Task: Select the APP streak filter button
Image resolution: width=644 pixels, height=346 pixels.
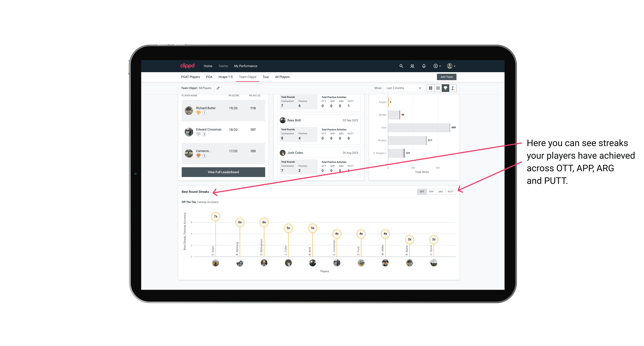Action: (431, 191)
